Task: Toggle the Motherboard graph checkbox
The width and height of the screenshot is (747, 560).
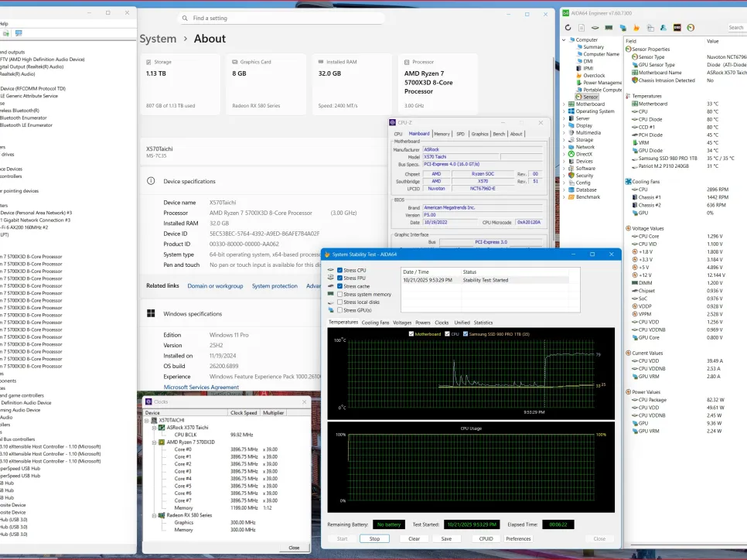Action: pos(411,334)
